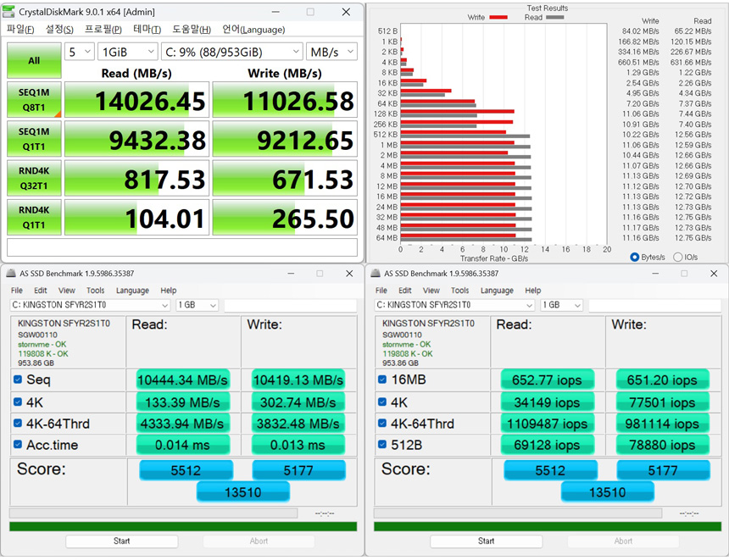Run the RND4K Q32T1 benchmark

click(33, 179)
